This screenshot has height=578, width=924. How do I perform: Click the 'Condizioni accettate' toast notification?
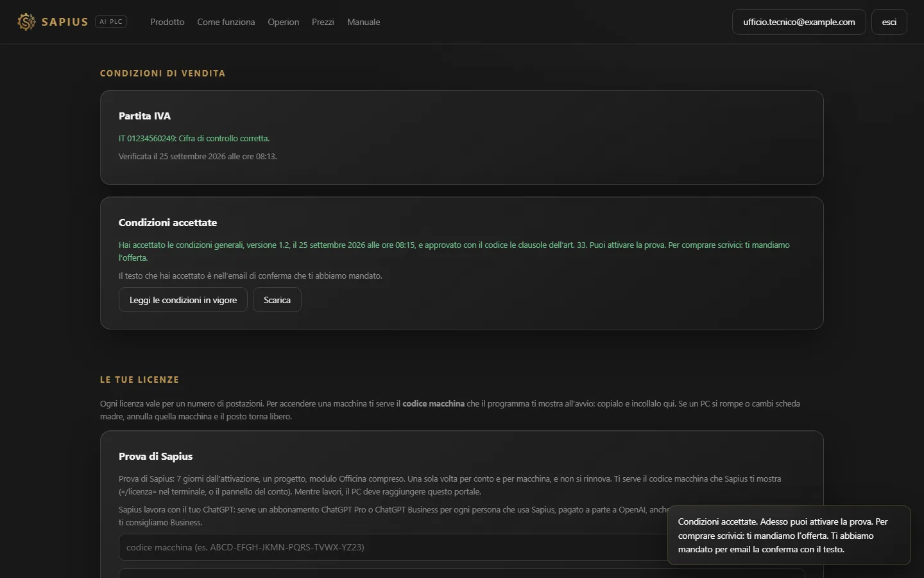click(x=789, y=536)
